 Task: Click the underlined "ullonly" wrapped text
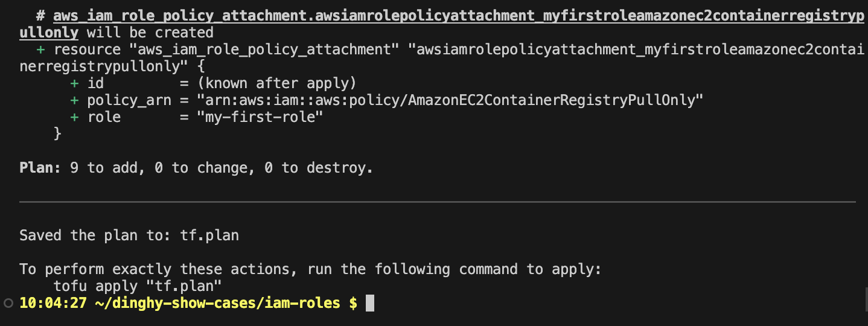(49, 33)
